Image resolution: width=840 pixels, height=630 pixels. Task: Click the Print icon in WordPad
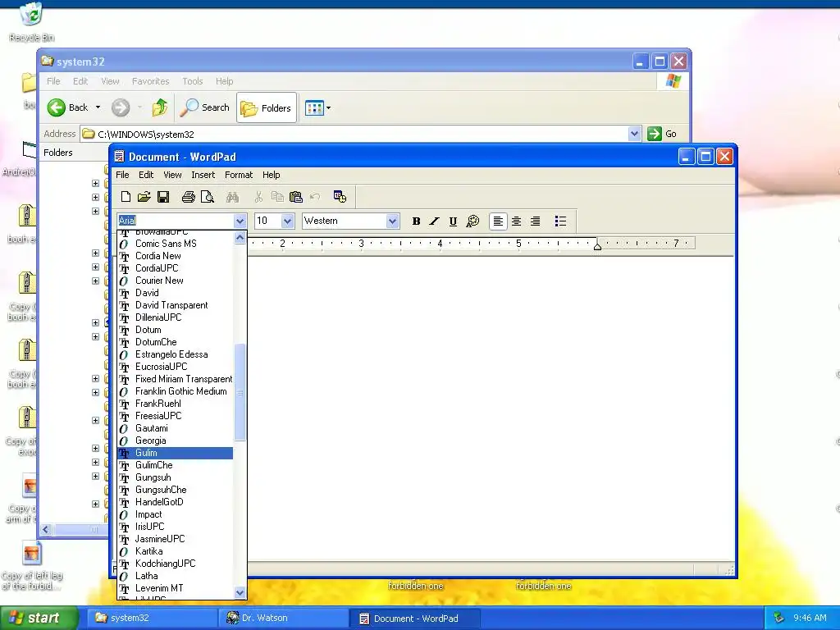[x=188, y=197]
